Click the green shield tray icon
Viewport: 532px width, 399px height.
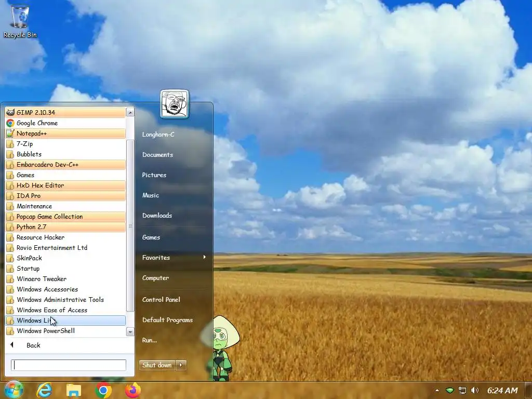point(450,390)
